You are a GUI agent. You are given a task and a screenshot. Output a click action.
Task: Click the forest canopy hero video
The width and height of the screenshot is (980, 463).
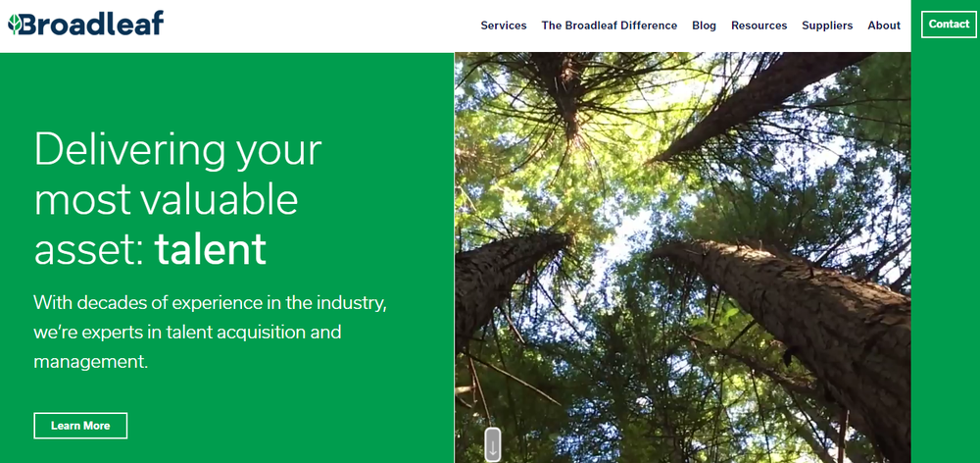point(682,257)
